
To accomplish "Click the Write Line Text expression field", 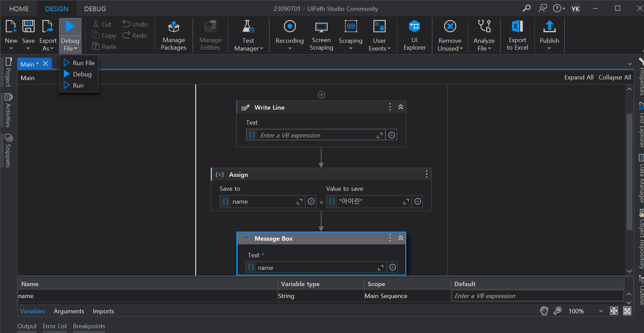I will pyautogui.click(x=316, y=135).
